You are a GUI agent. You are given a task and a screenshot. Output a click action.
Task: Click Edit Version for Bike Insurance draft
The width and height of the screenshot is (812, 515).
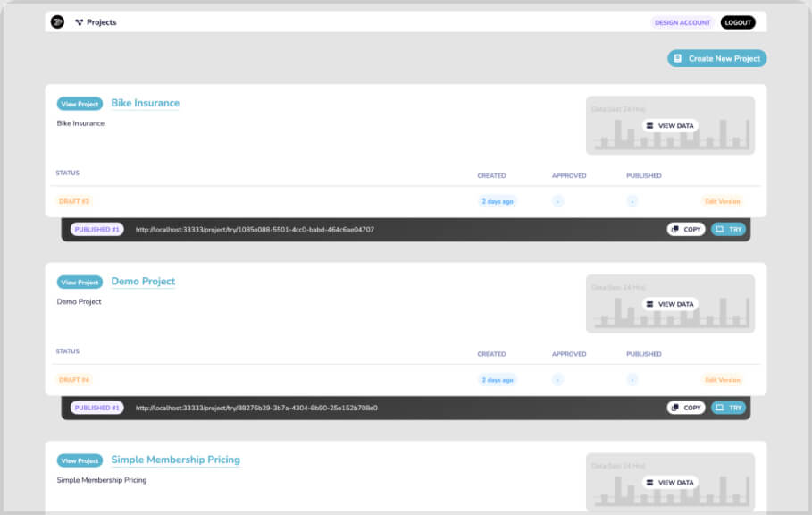pyautogui.click(x=723, y=201)
